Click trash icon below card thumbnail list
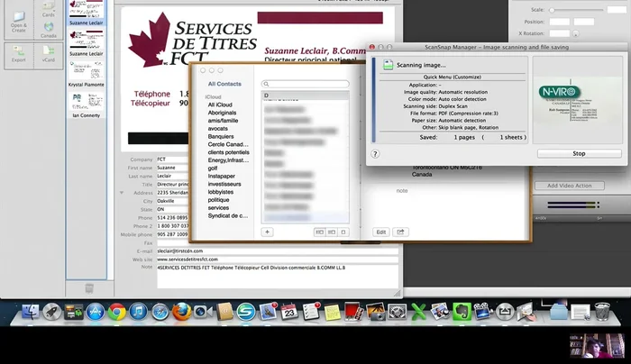Viewport: 631px width, 364px height. click(89, 288)
